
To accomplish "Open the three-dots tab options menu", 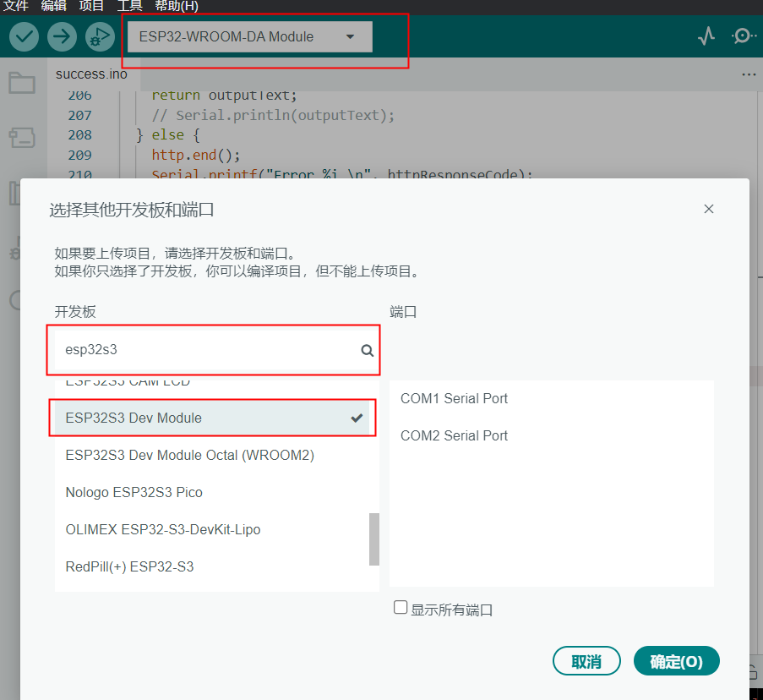I will [x=749, y=74].
